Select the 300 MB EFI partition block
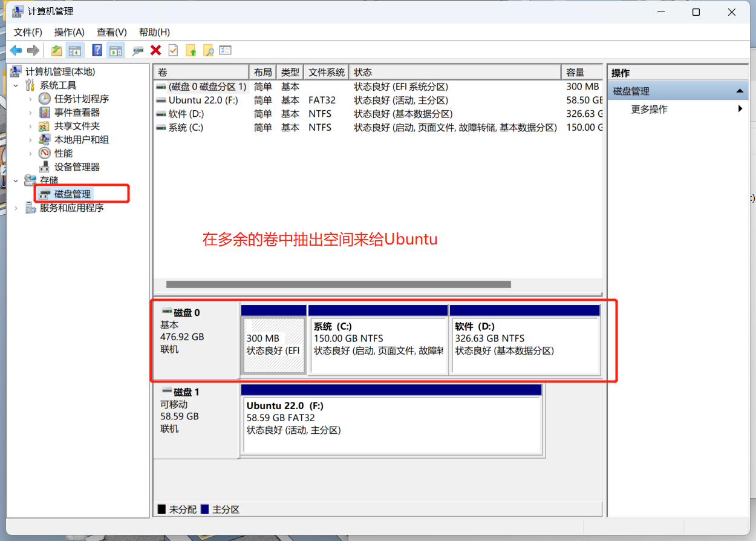Image resolution: width=756 pixels, height=541 pixels. coord(274,345)
